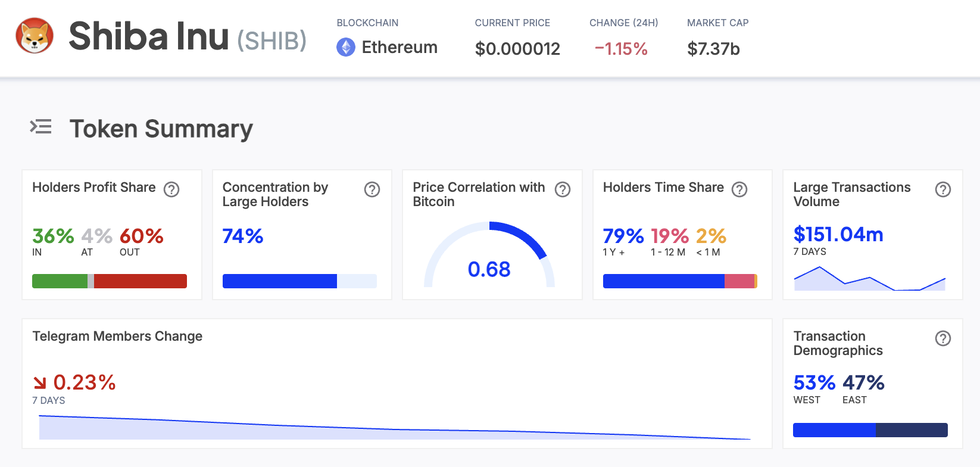Click the Ethereum blockchain icon

pos(346,47)
